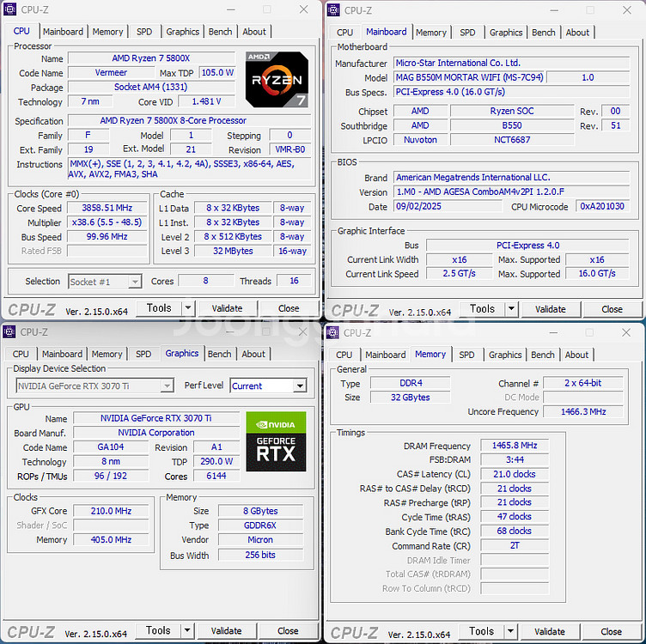Switch to CPU tab in Graphics window
646x644 pixels.
(21, 354)
